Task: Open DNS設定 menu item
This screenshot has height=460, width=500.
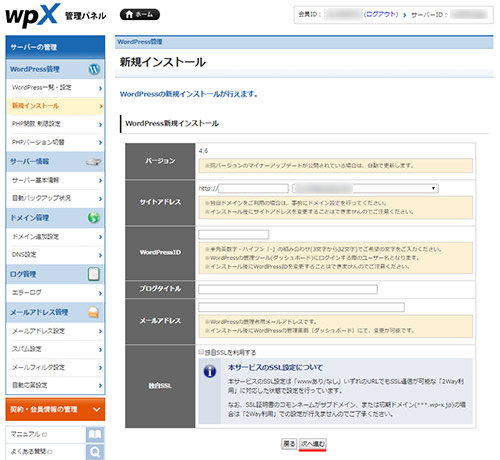Action: coord(55,255)
